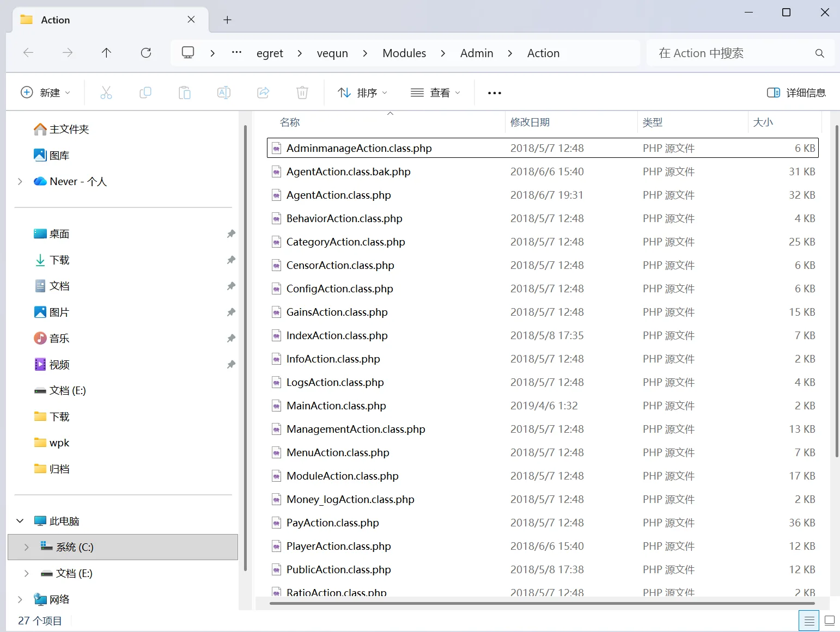
Task: Toggle the details pane button
Action: click(796, 93)
